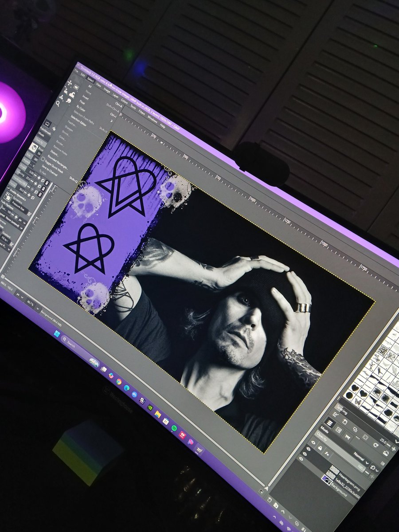Image resolution: width=399 pixels, height=532 pixels.
Task: Open the Windows menu
Action: [152, 119]
